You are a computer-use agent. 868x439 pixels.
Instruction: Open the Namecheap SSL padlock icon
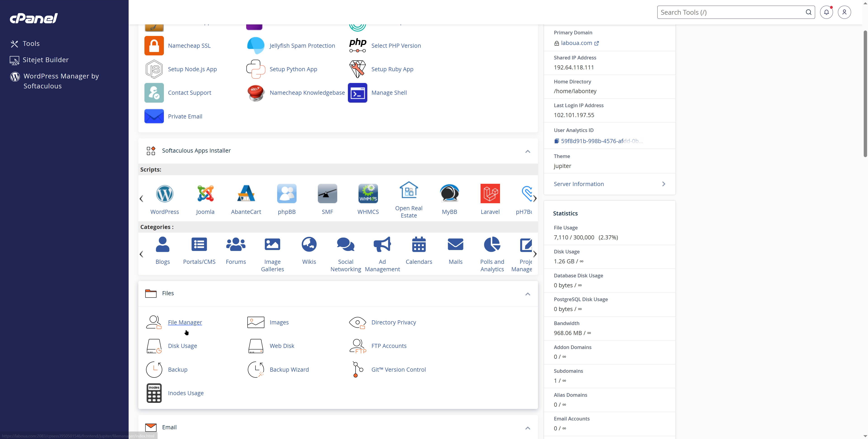(154, 45)
